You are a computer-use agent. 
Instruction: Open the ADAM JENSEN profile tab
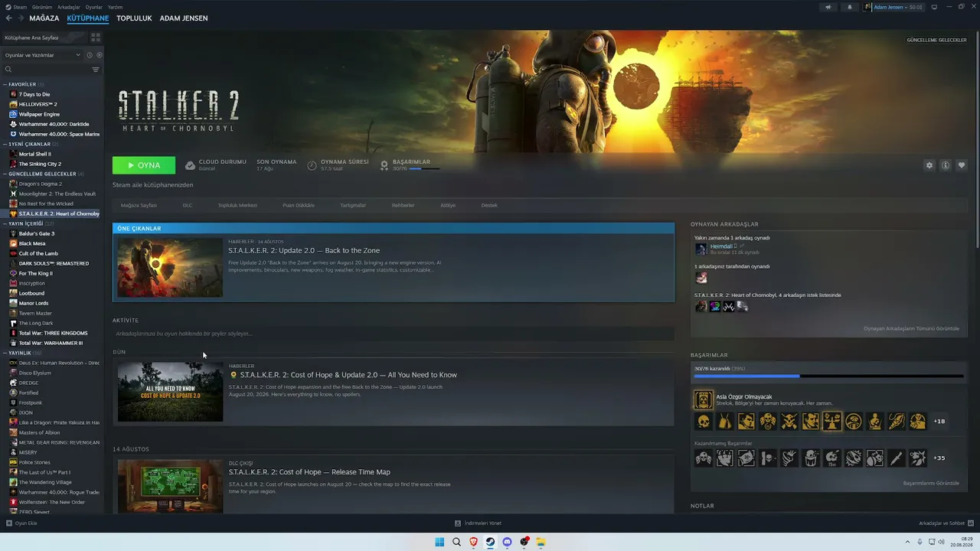pos(184,18)
